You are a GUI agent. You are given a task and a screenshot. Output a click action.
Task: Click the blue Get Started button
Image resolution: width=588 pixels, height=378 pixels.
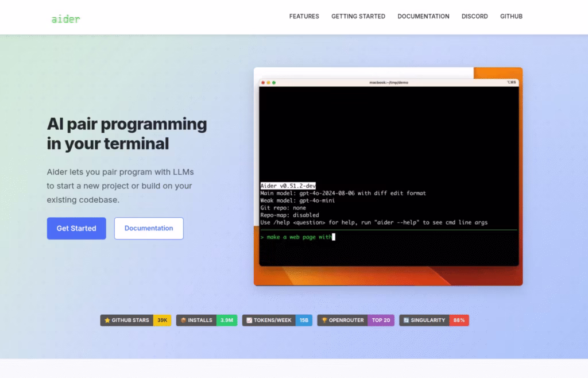click(76, 228)
